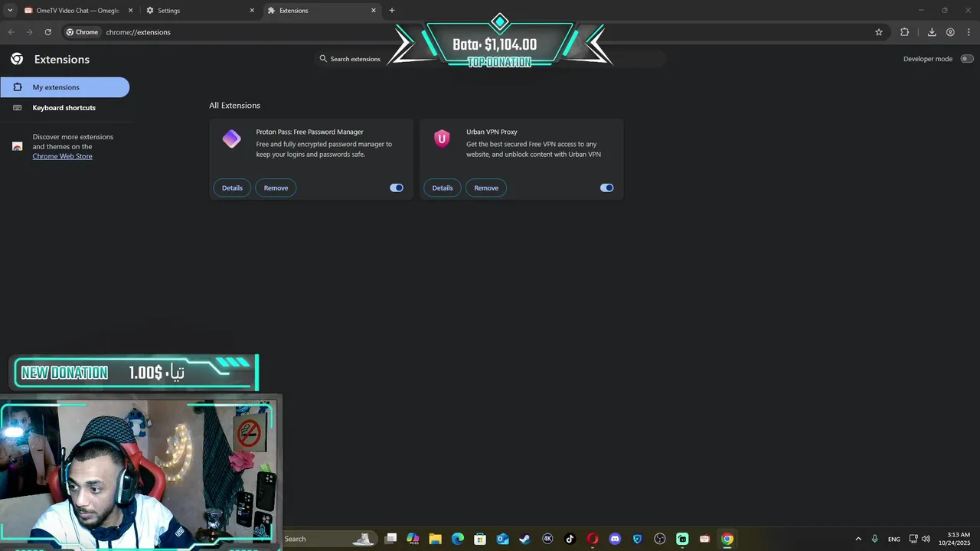
Task: Click the Search extensions field
Action: (x=490, y=59)
